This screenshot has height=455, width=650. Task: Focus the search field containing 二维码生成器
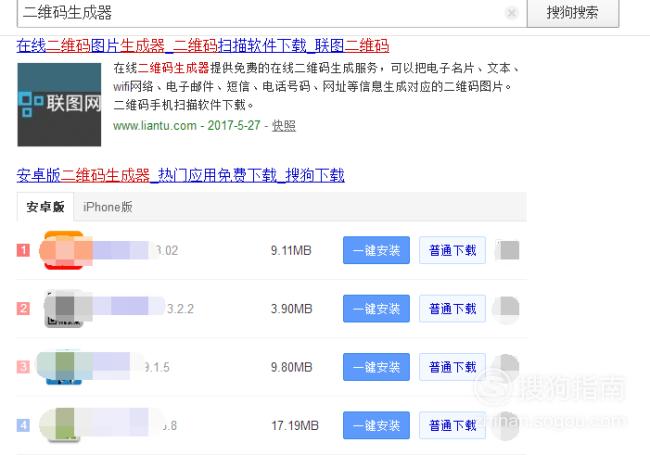pos(272,13)
